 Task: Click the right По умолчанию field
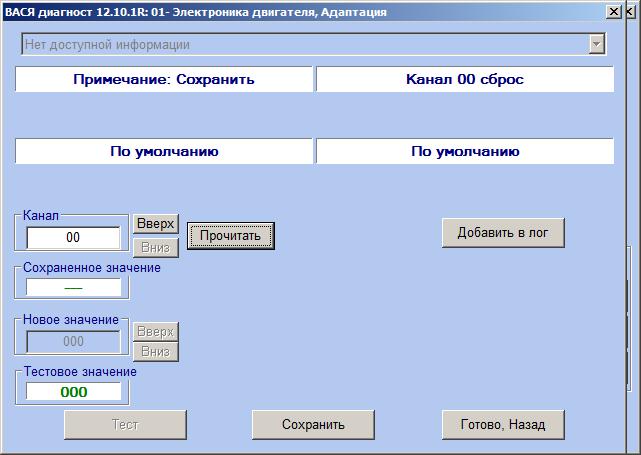(465, 152)
